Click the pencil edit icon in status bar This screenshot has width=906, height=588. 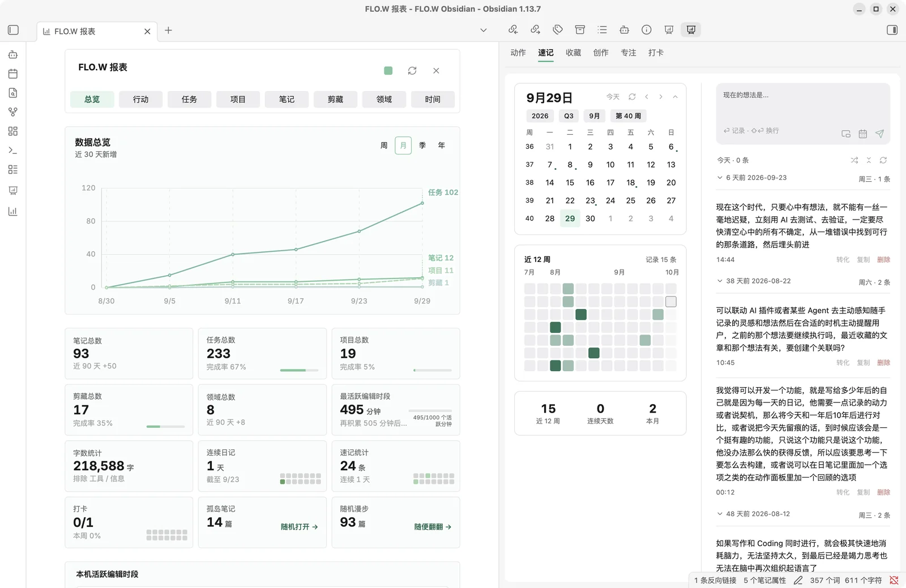pyautogui.click(x=798, y=580)
